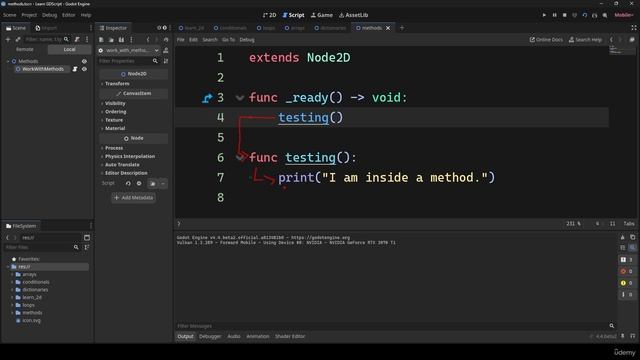The image size is (640, 360).
Task: Create new resource icon in Inspector toolbar
Action: point(101,40)
